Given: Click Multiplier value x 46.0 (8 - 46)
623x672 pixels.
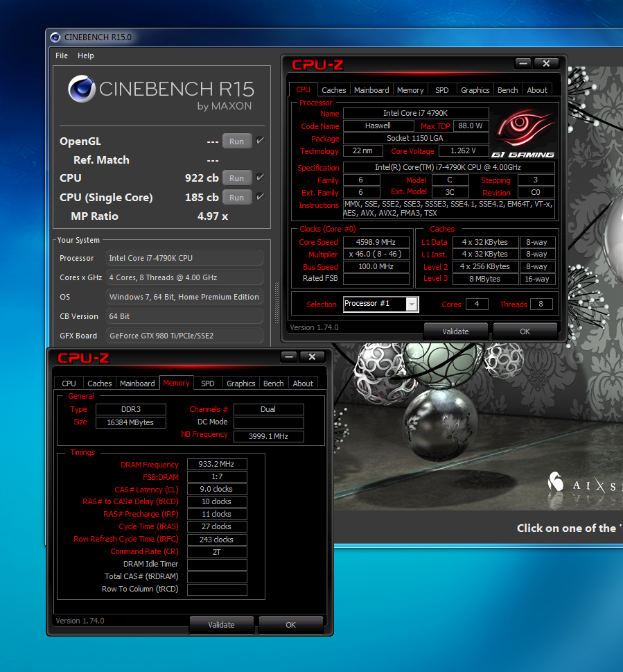Looking at the screenshot, I should coord(376,254).
